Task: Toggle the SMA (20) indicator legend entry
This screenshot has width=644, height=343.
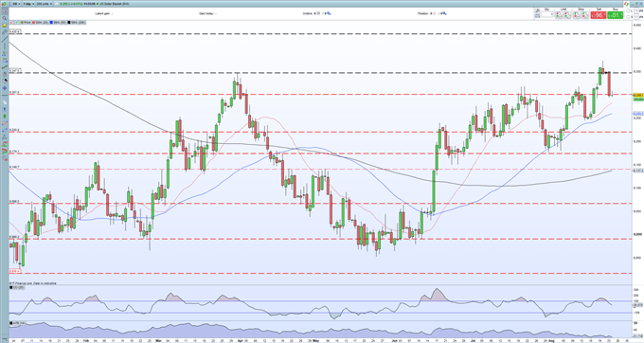Action: [40, 22]
